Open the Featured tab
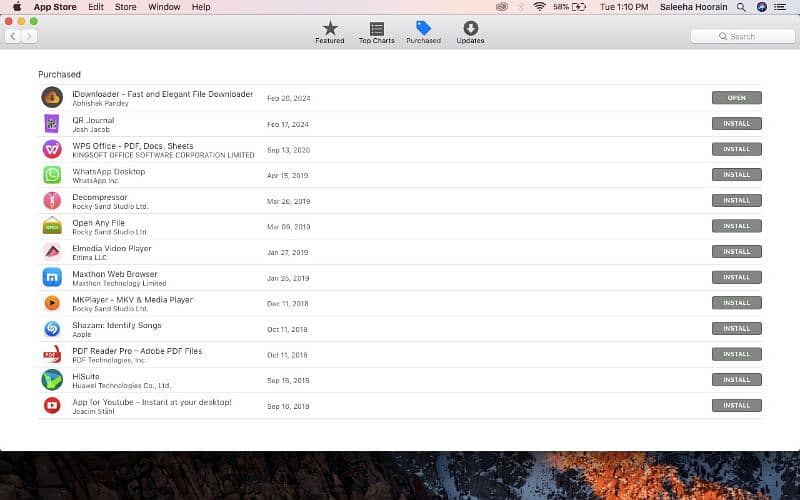Viewport: 800px width, 500px height. click(330, 33)
